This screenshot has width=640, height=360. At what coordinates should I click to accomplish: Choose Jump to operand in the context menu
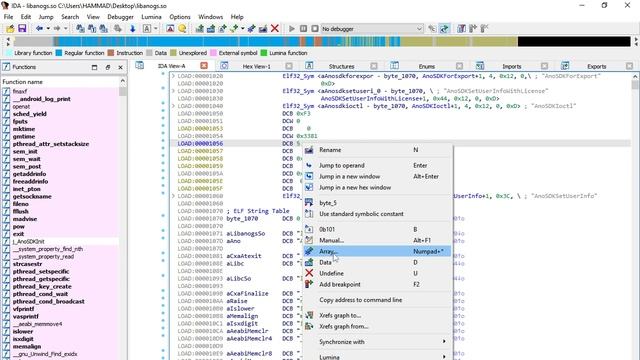[378, 165]
